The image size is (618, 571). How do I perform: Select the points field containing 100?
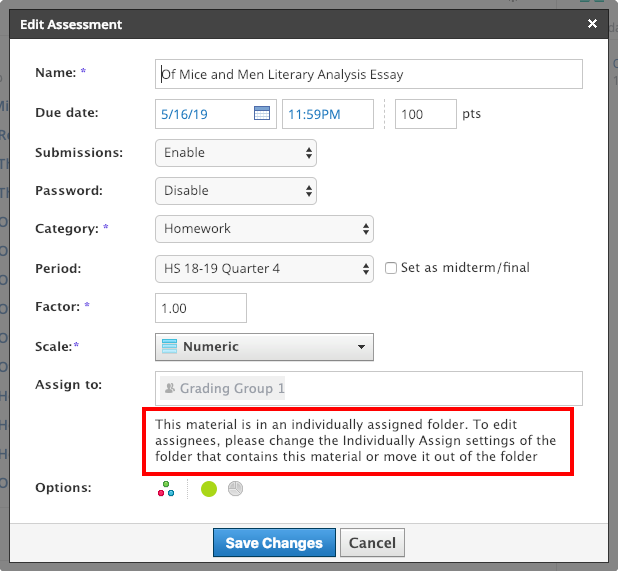coord(425,114)
